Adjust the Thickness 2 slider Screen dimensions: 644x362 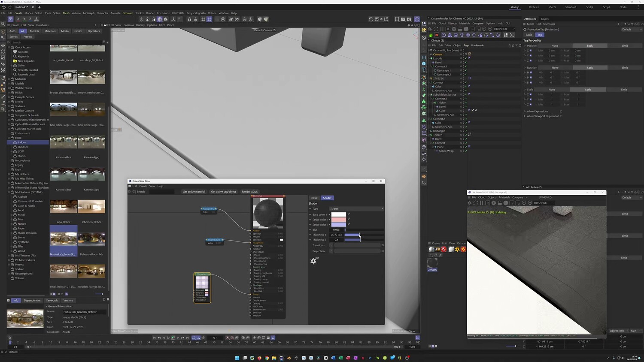[x=364, y=240]
